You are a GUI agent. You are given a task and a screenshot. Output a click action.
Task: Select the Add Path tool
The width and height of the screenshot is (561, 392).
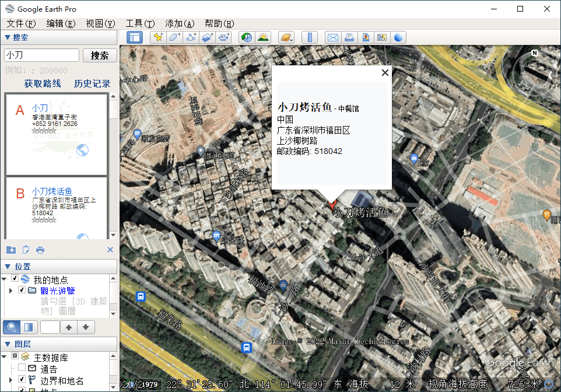pos(191,37)
